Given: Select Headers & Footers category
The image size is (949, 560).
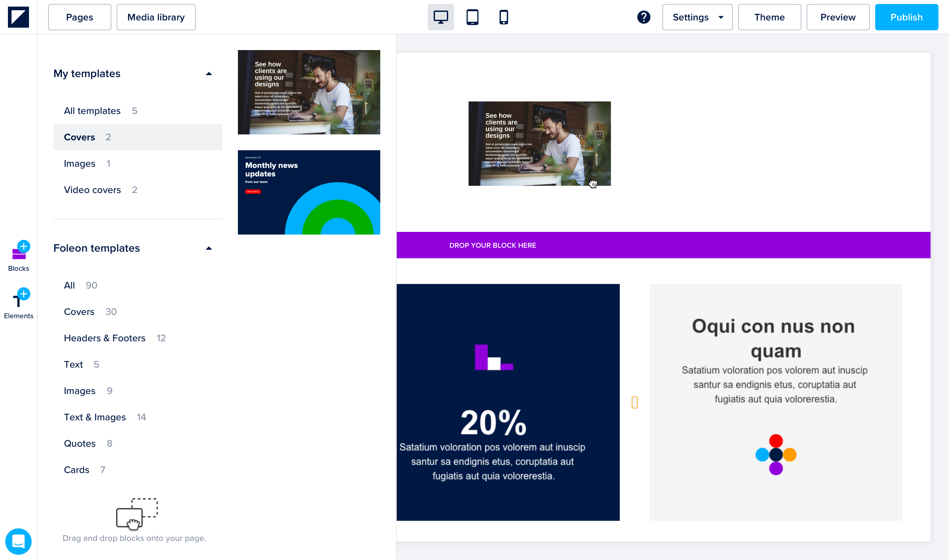Looking at the screenshot, I should coord(104,338).
